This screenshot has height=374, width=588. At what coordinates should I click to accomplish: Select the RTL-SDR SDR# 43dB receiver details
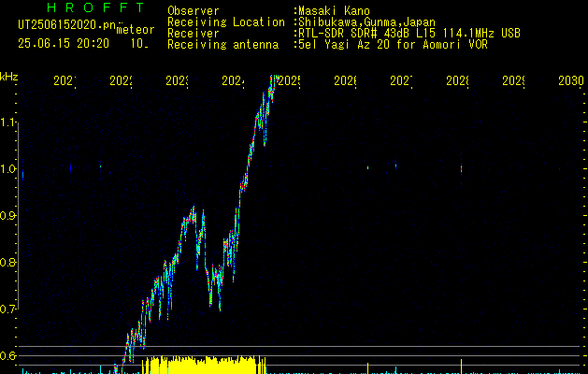(409, 34)
